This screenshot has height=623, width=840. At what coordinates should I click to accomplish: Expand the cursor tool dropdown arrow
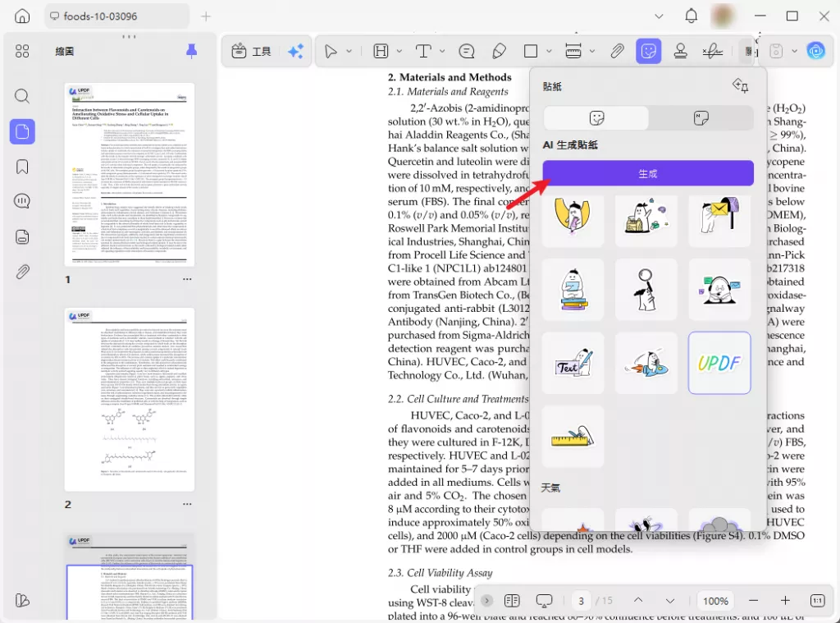click(x=349, y=51)
